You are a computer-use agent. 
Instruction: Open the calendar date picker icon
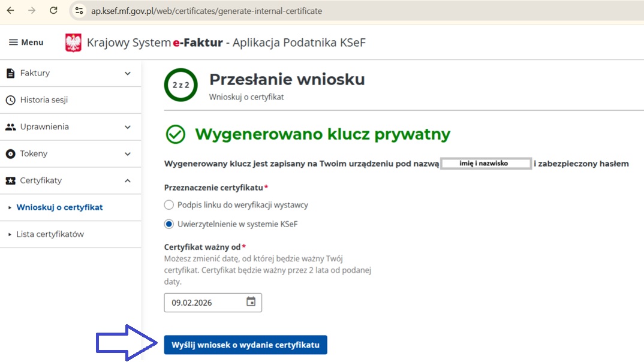pos(251,302)
